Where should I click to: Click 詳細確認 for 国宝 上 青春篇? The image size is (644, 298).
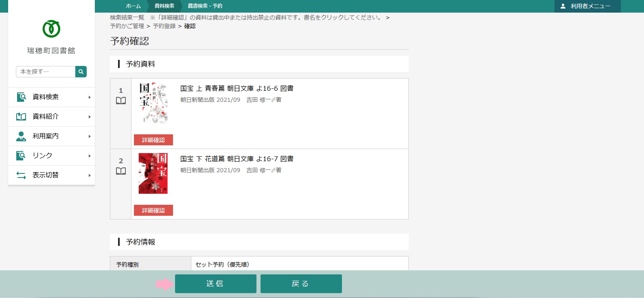153,140
